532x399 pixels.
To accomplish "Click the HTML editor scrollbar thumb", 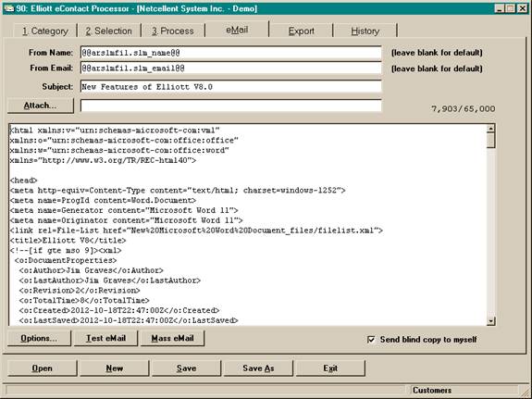I will tap(490, 140).
